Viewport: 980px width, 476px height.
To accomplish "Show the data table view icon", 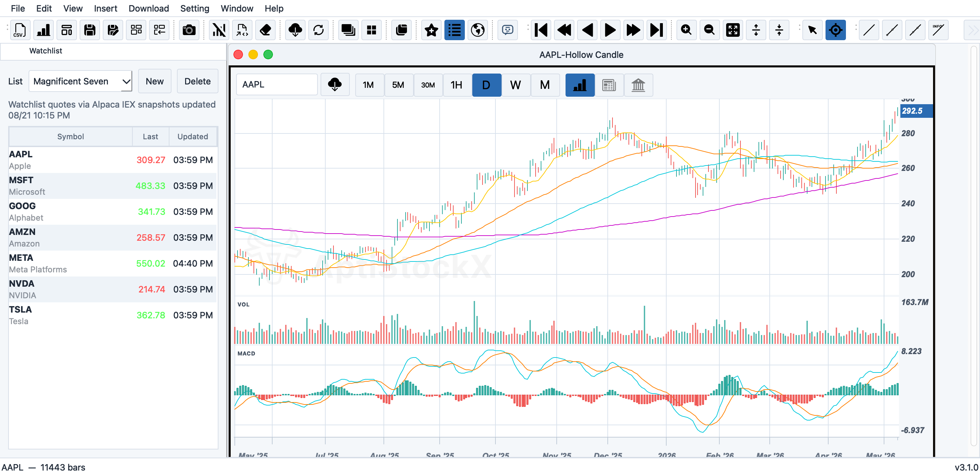I will point(609,84).
